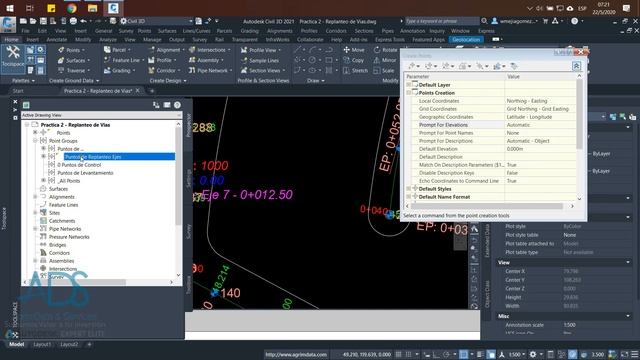Select Puntos de Levantamiento point group
640x360 pixels.
(x=85, y=173)
